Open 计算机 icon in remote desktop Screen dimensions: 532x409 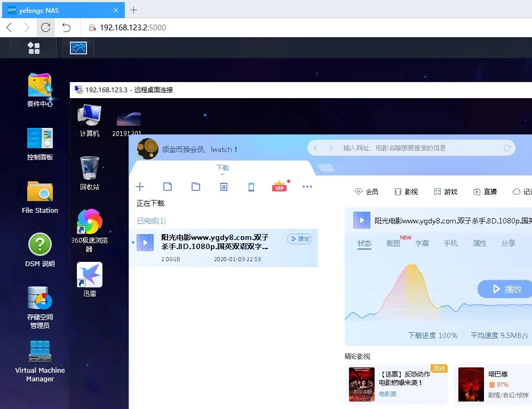[90, 121]
